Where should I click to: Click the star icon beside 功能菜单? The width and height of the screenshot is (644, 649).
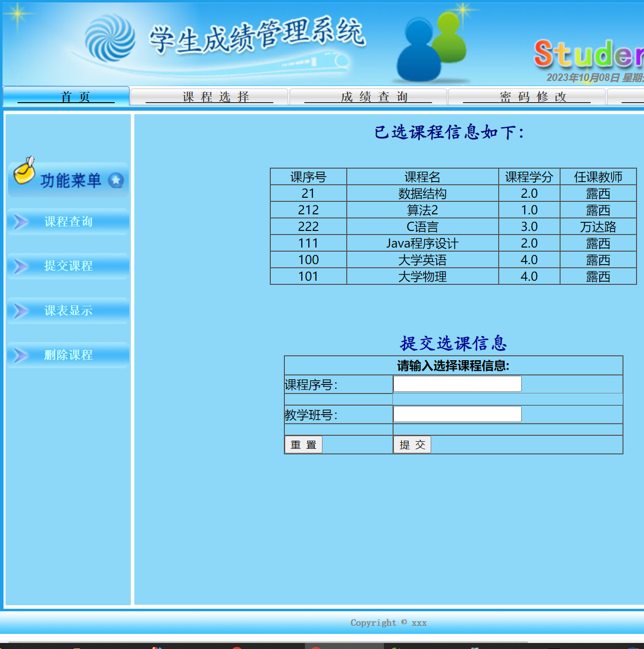pos(116,180)
